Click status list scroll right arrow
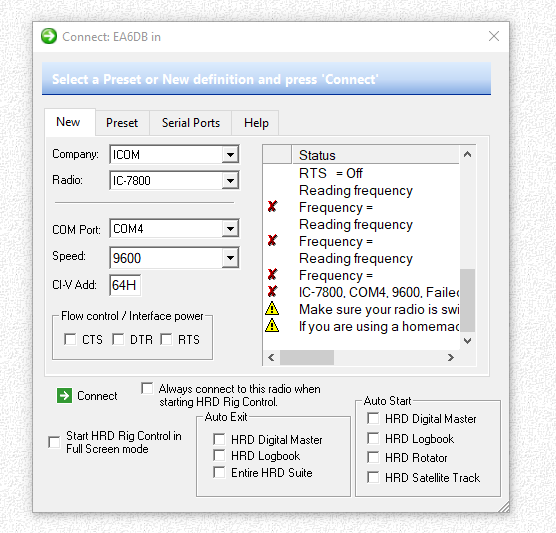Viewport: 556px width, 533px height. point(451,357)
